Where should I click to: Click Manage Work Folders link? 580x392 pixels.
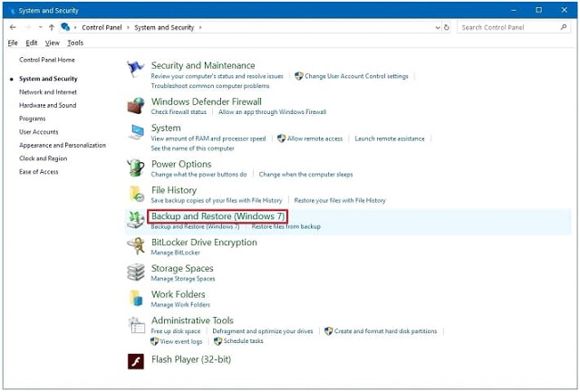pos(180,305)
